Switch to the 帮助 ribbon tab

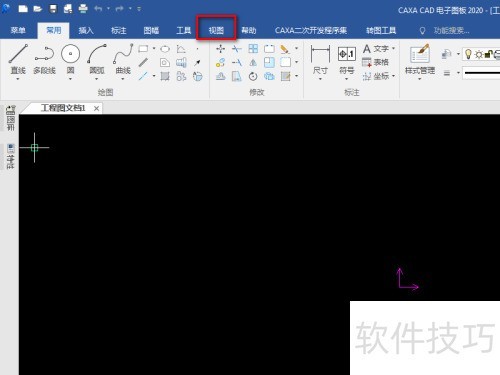coord(249,31)
